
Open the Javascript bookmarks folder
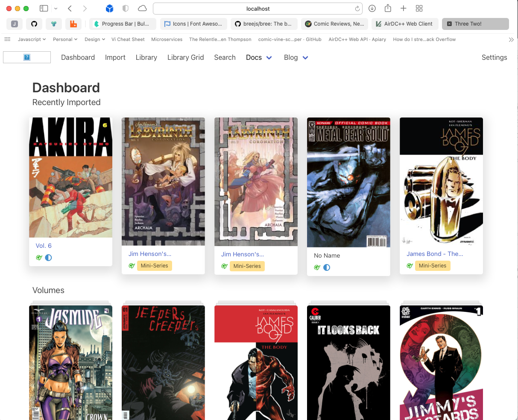(32, 39)
